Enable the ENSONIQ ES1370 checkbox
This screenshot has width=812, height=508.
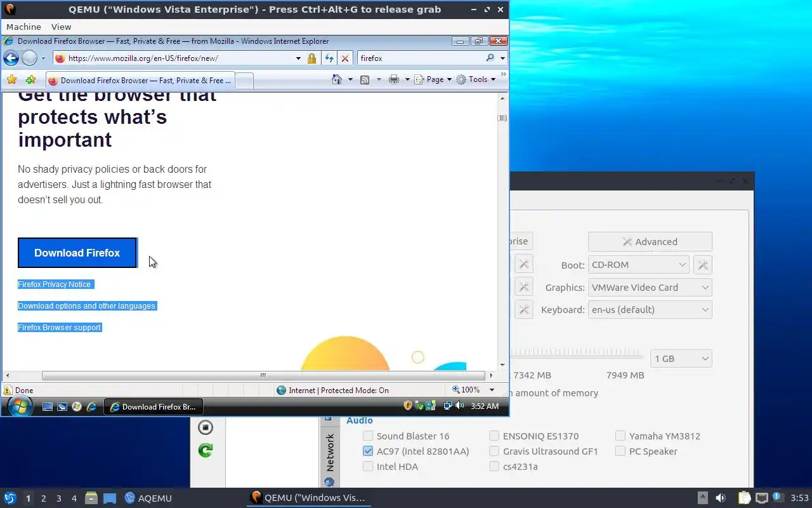pos(494,436)
